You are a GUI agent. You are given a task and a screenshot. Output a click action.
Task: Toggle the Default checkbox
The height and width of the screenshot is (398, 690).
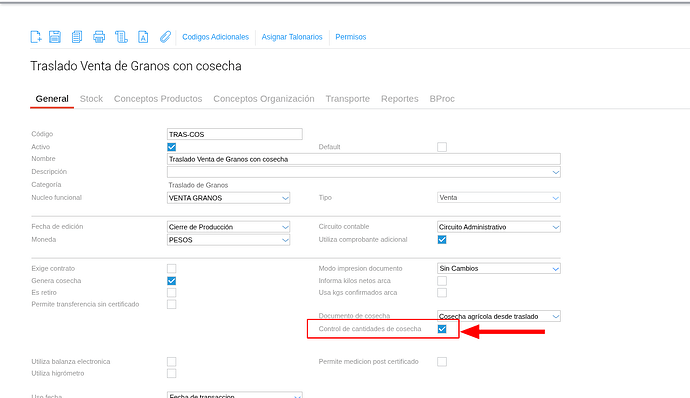(x=442, y=147)
